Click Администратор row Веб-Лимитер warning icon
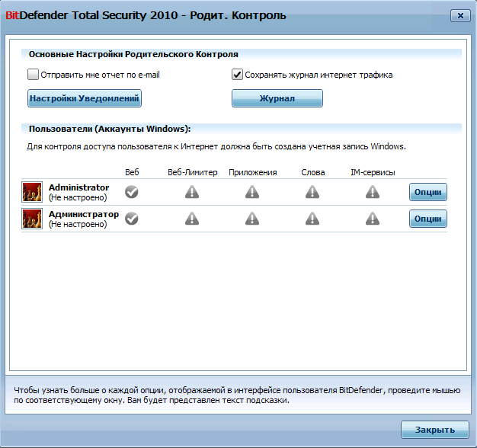 [192, 219]
